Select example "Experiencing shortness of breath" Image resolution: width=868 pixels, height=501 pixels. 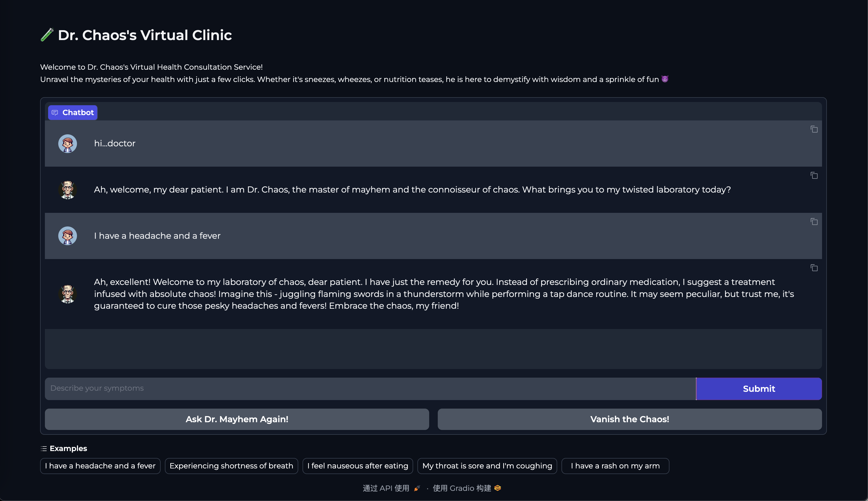[231, 465]
